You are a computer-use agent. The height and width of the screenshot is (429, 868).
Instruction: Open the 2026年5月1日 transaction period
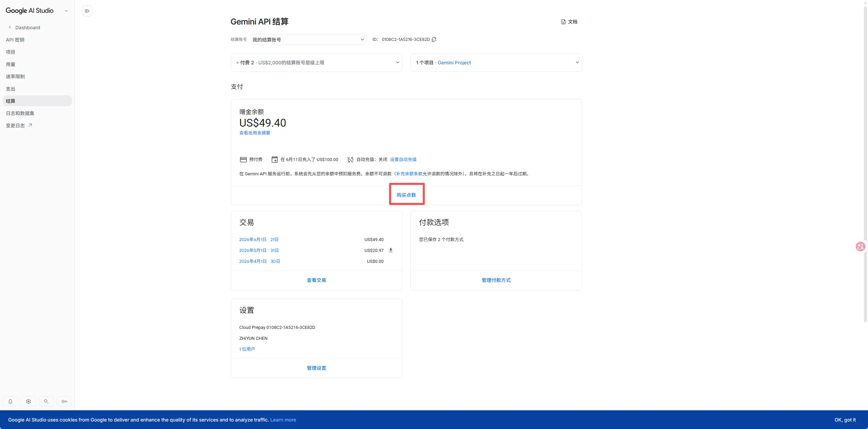point(259,251)
